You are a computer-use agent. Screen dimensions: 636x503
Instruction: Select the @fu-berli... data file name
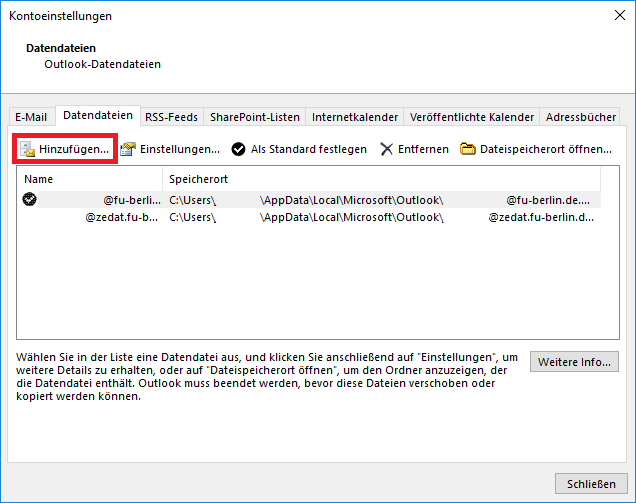pos(132,200)
